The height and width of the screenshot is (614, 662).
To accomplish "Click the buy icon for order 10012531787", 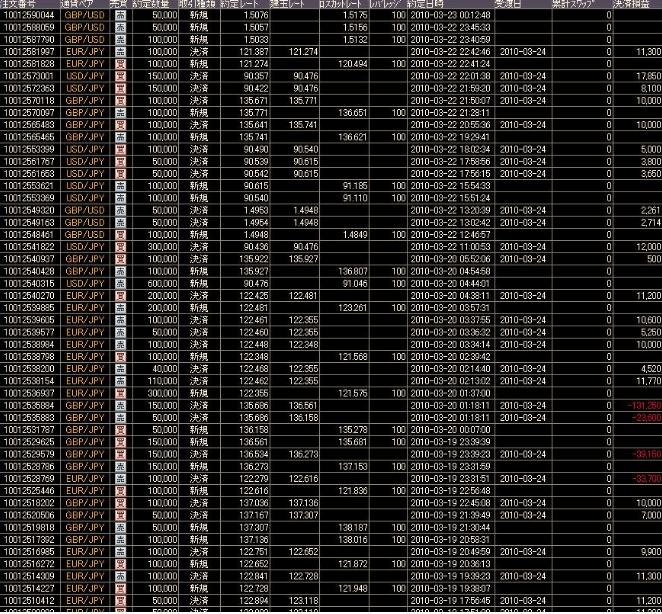I will [x=119, y=429].
